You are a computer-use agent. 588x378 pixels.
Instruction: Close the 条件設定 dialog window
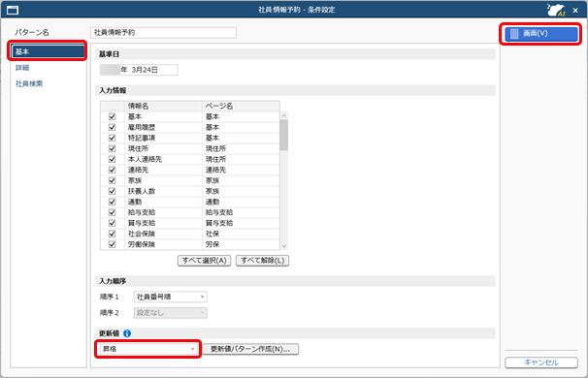575,10
